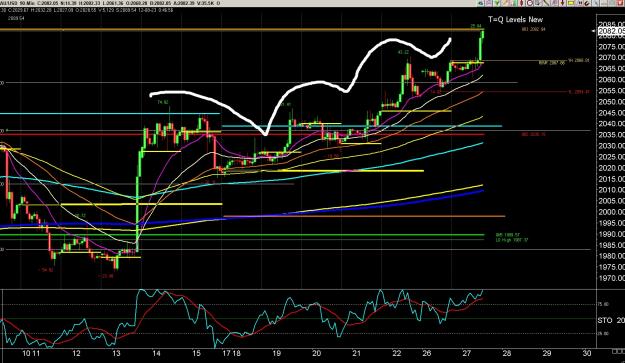
Task: Click the eye icon in top toolbar
Action: (x=481, y=3)
